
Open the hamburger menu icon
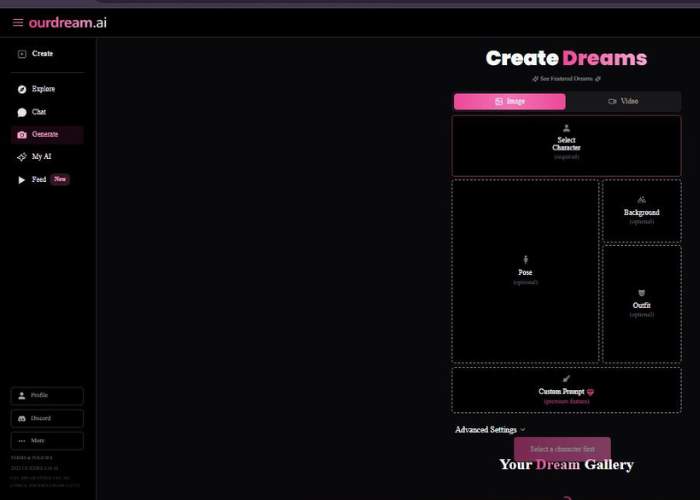[18, 22]
